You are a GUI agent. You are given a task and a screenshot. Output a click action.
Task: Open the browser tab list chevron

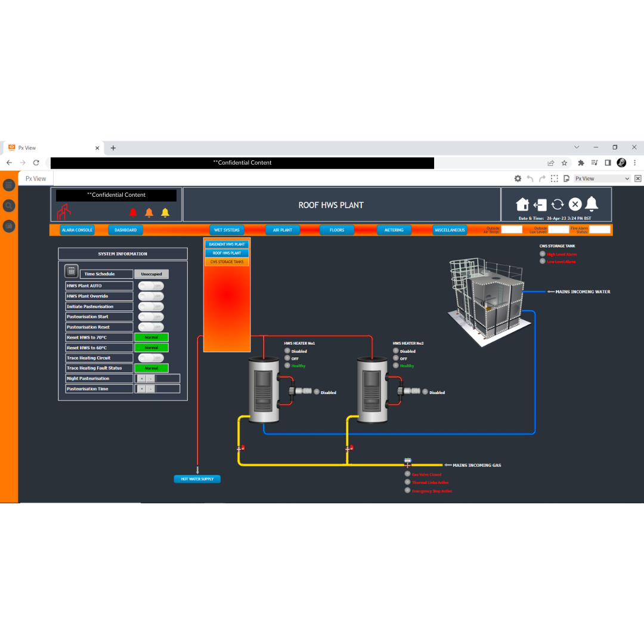point(577,147)
